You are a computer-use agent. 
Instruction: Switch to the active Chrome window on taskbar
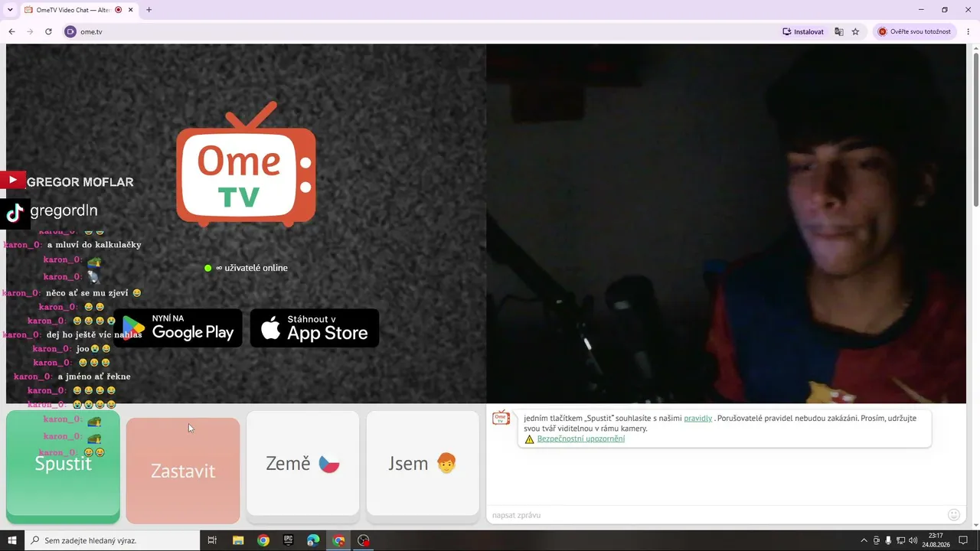click(x=338, y=540)
